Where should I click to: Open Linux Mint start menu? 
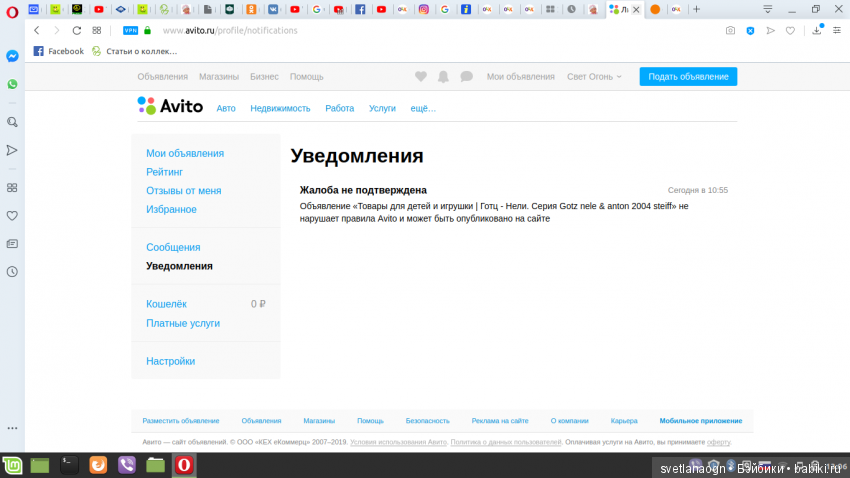12,466
